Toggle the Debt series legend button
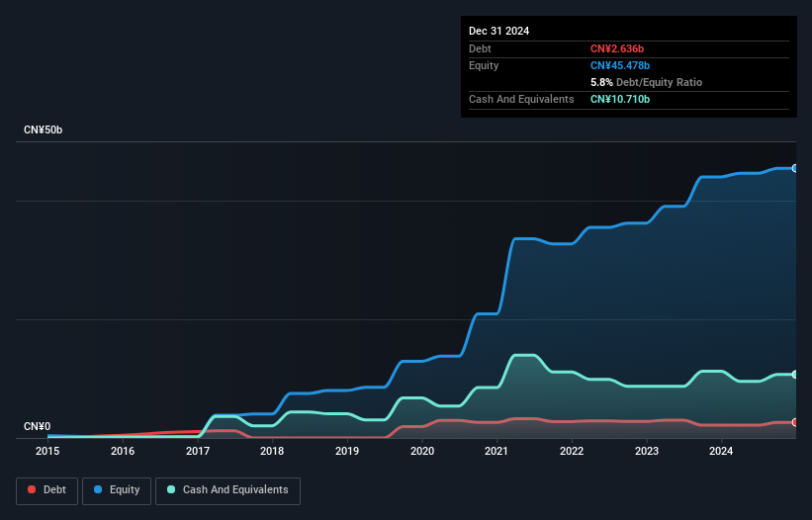The height and width of the screenshot is (520, 812). (x=47, y=490)
